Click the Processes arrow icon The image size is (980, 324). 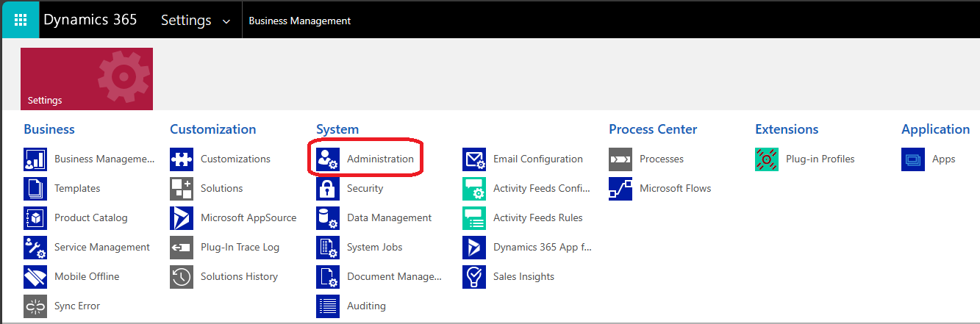click(x=620, y=159)
